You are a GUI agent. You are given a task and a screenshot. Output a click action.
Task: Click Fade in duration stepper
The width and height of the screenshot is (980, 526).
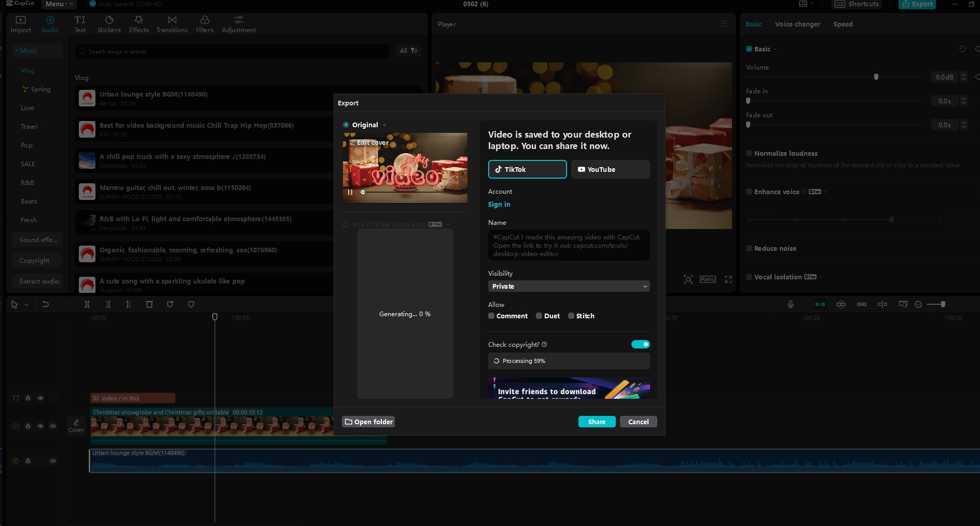point(963,101)
